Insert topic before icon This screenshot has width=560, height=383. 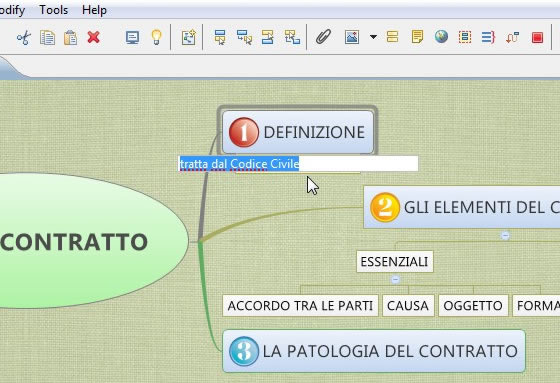tap(268, 37)
